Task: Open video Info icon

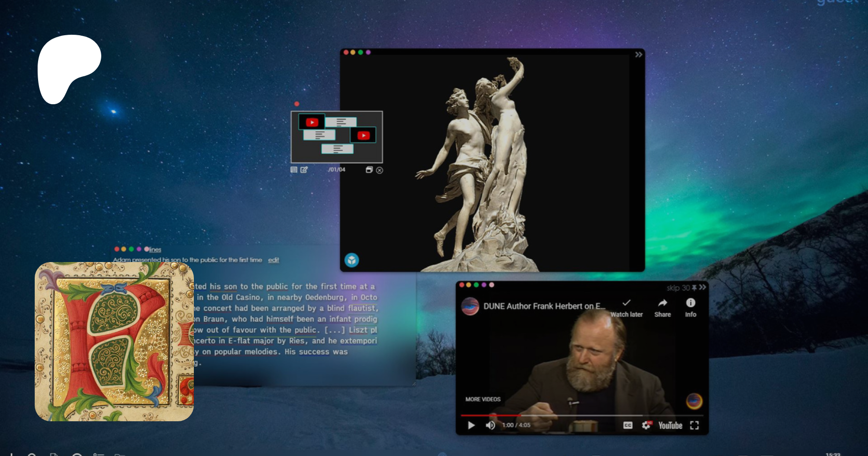Action: click(691, 303)
